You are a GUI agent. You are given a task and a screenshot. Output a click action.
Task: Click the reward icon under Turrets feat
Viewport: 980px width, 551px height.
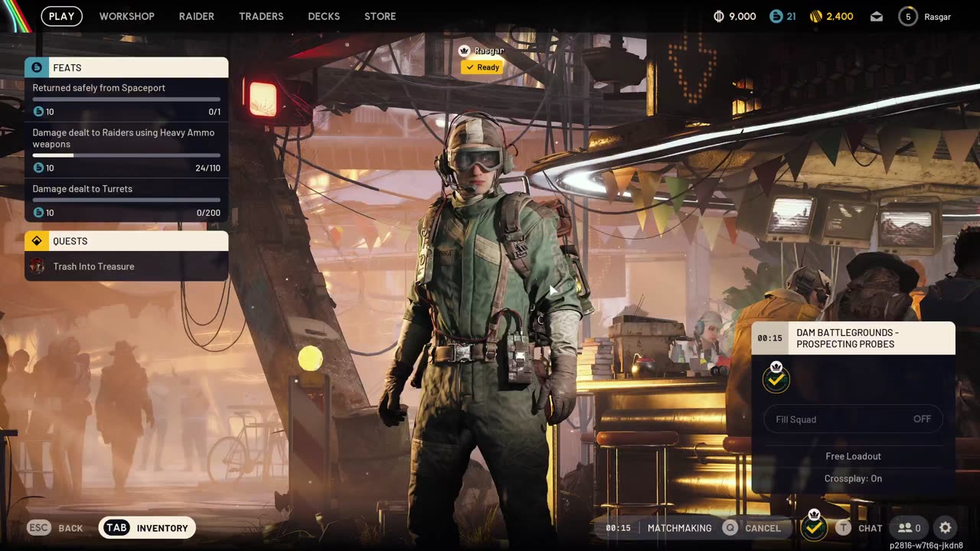tap(38, 213)
